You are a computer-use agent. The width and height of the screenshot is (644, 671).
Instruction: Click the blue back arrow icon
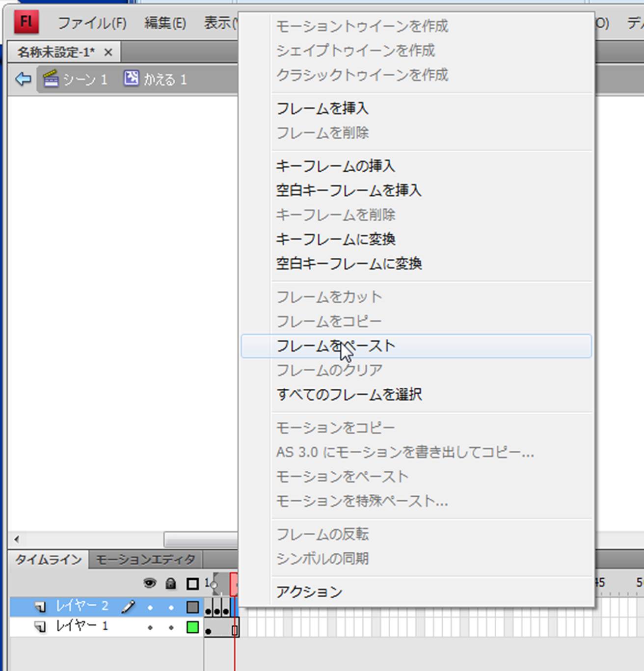coord(23,79)
